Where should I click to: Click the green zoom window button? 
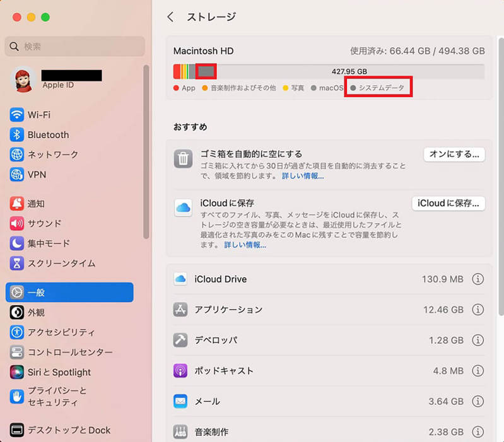[45, 17]
